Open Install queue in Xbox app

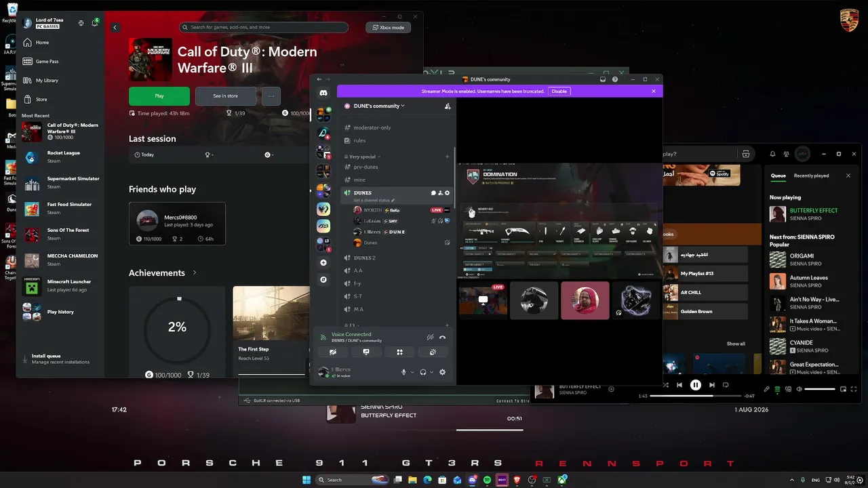coord(60,359)
